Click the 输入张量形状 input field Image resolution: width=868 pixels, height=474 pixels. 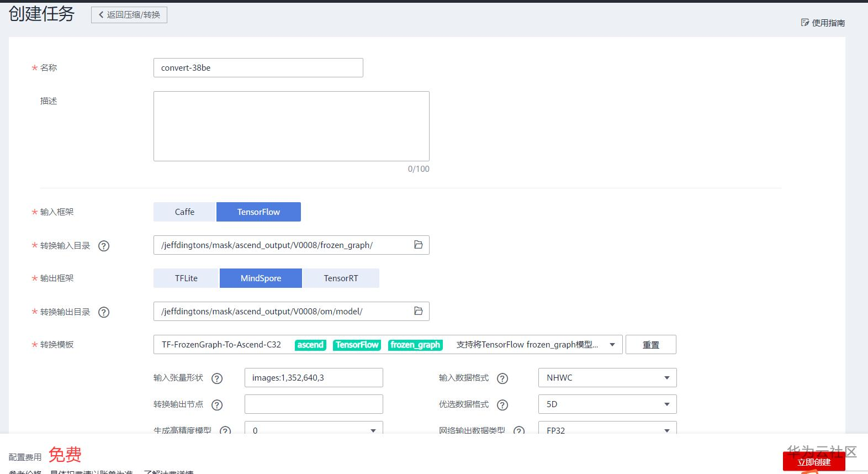(314, 378)
